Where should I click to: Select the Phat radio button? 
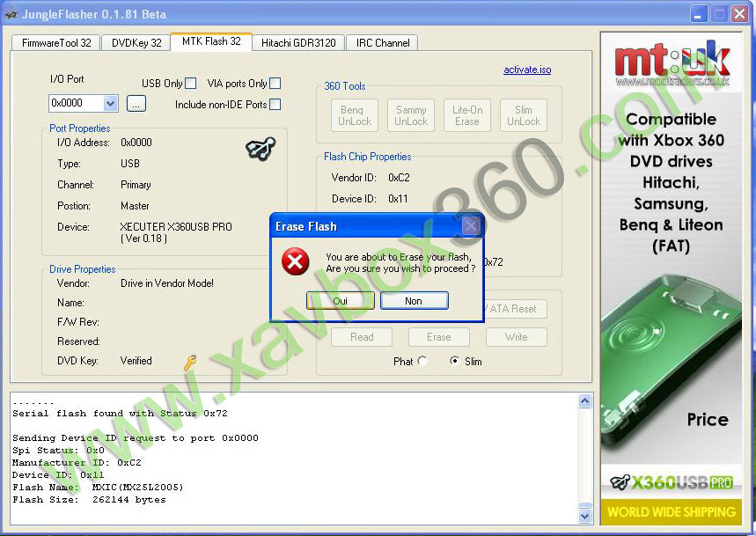coord(422,361)
